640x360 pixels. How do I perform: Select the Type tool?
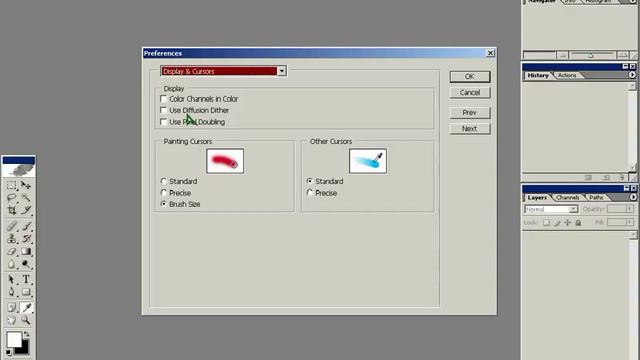[x=26, y=279]
